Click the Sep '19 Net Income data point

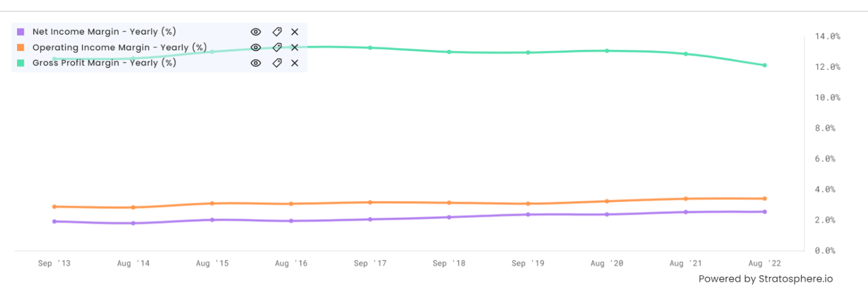tap(528, 214)
